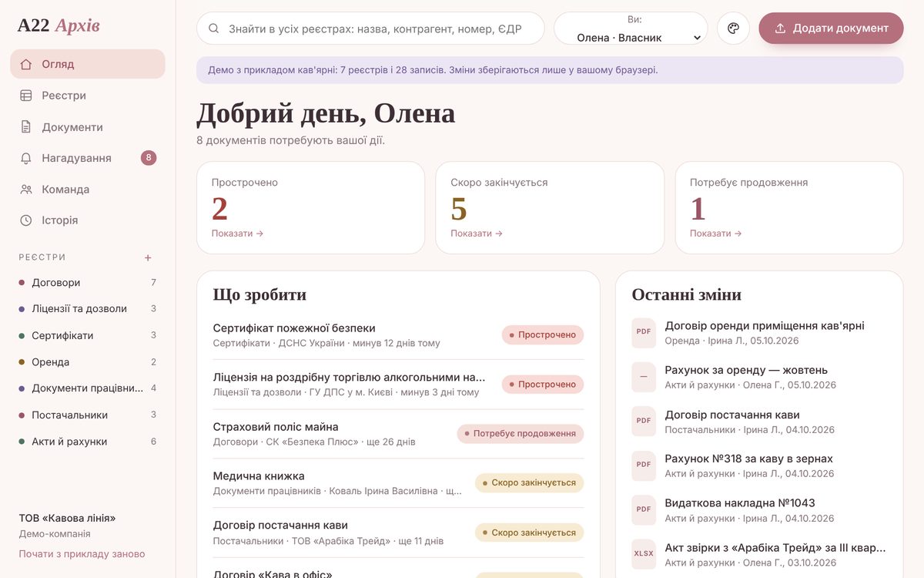Viewport: 924px width, 578px height.
Task: Click the clock icon next to Історія
Action: coord(26,220)
